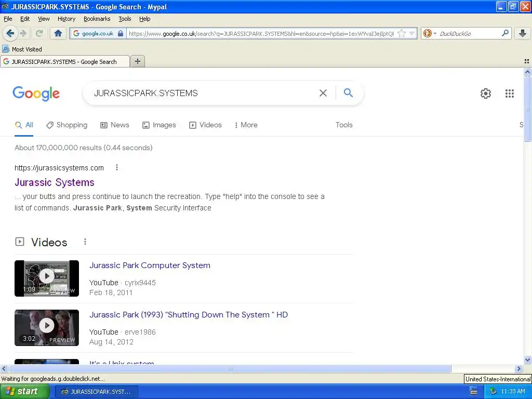Image resolution: width=532 pixels, height=399 pixels.
Task: Play thumbnail of Jurassic Park Computer System
Action: coord(46,278)
